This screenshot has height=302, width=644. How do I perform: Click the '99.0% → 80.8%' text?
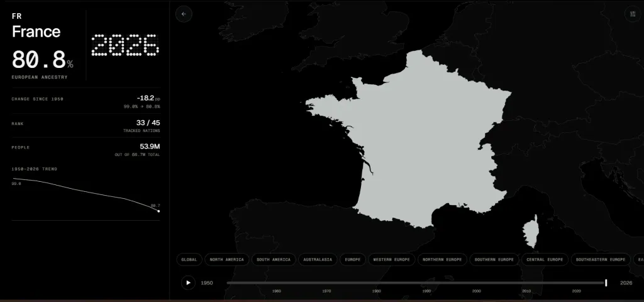pos(142,106)
